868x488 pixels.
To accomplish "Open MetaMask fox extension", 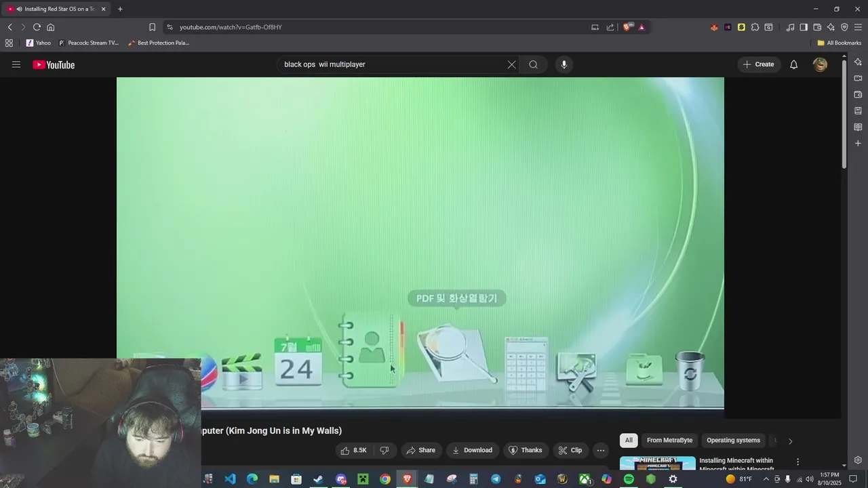I will click(x=714, y=27).
